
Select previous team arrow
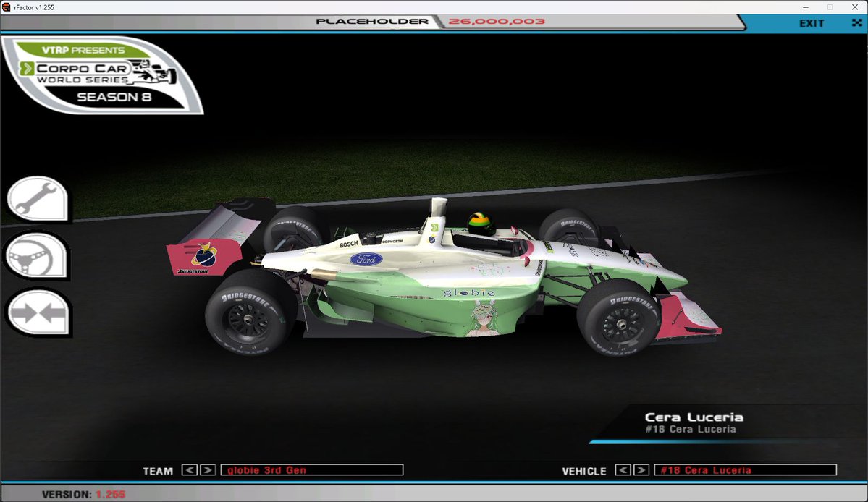tap(190, 470)
